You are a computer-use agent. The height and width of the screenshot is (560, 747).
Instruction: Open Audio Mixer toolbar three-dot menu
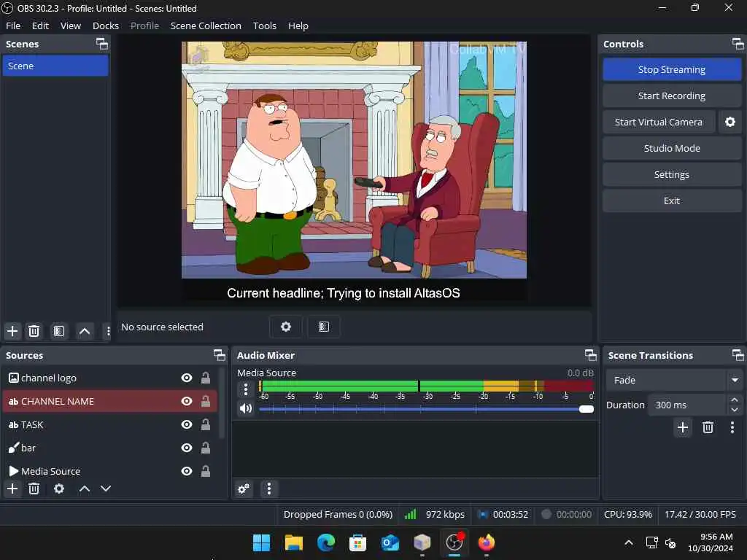[x=268, y=489]
